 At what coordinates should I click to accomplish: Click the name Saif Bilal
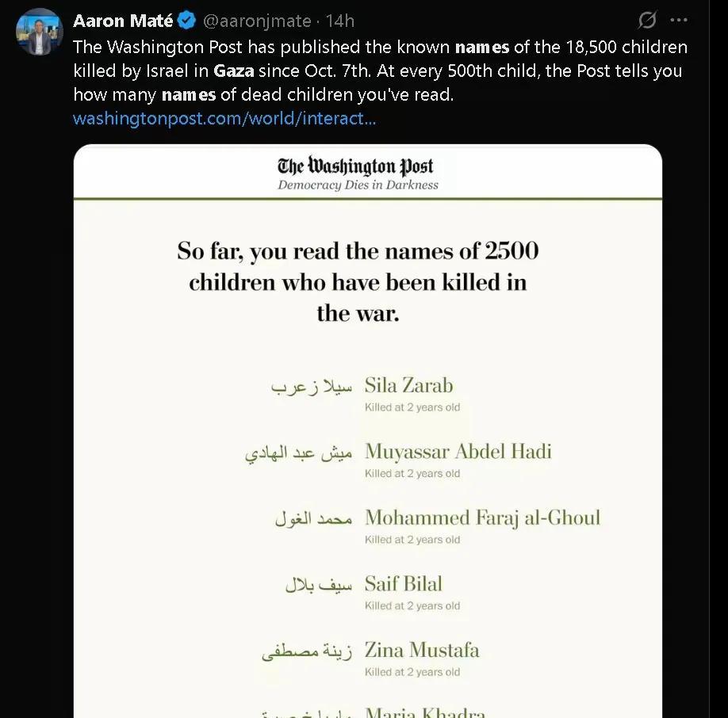[x=403, y=584]
